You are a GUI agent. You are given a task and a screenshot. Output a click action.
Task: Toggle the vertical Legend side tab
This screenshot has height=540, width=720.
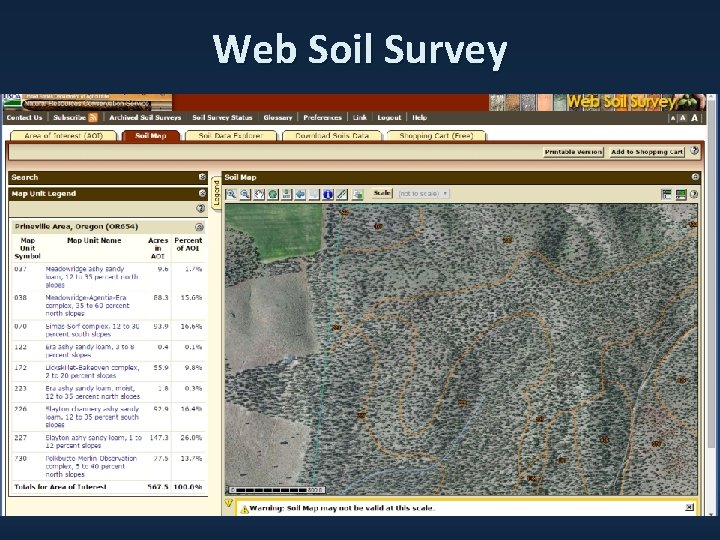click(x=216, y=193)
